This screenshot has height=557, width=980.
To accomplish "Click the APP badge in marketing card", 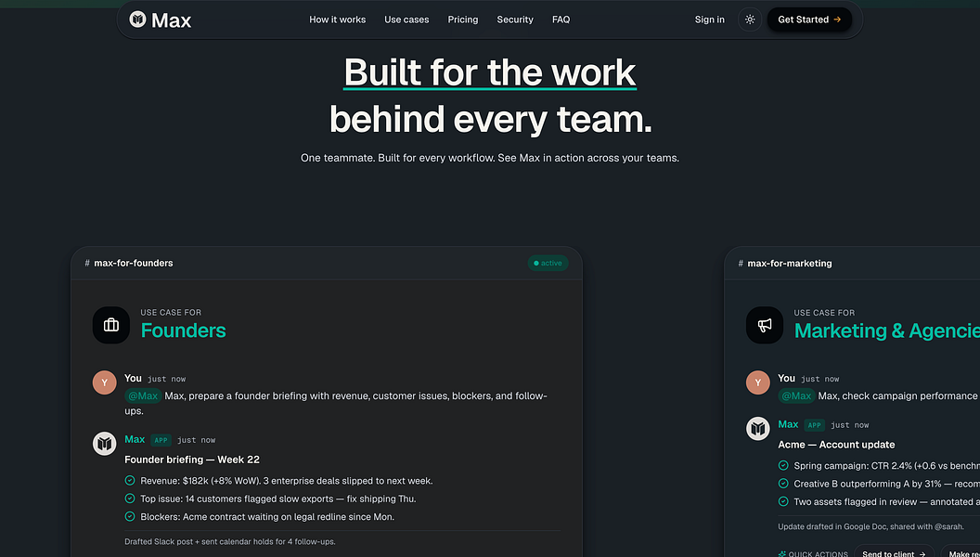I will [815, 425].
